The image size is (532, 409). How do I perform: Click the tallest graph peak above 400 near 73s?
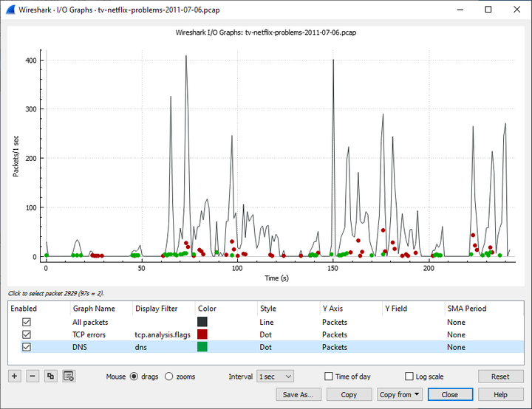pos(186,56)
